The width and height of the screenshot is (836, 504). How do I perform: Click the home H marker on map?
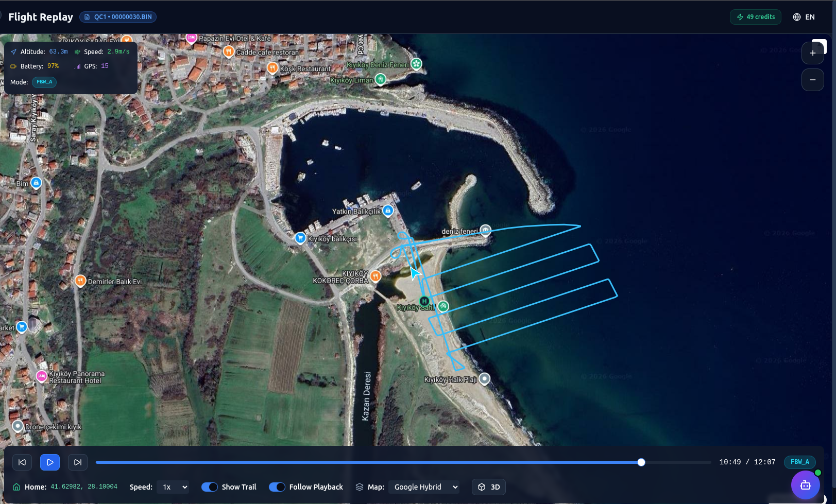tap(424, 301)
